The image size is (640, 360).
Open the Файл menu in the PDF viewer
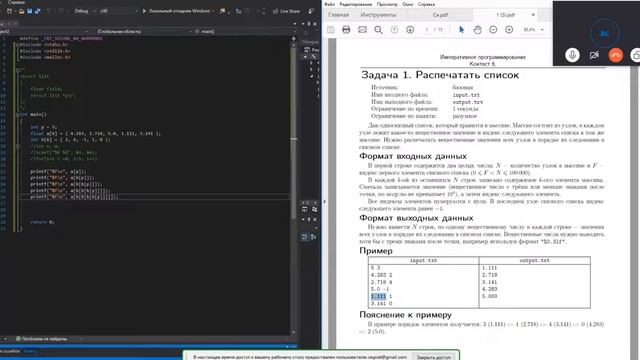329,4
